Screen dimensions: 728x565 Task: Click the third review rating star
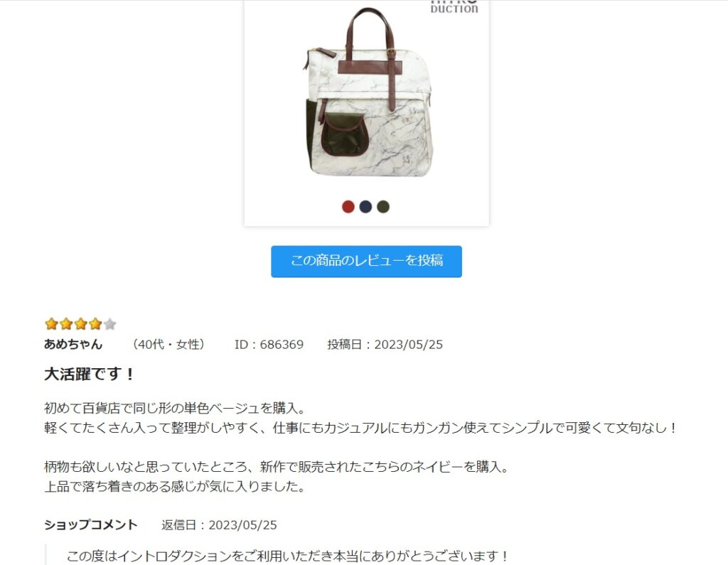click(x=81, y=323)
